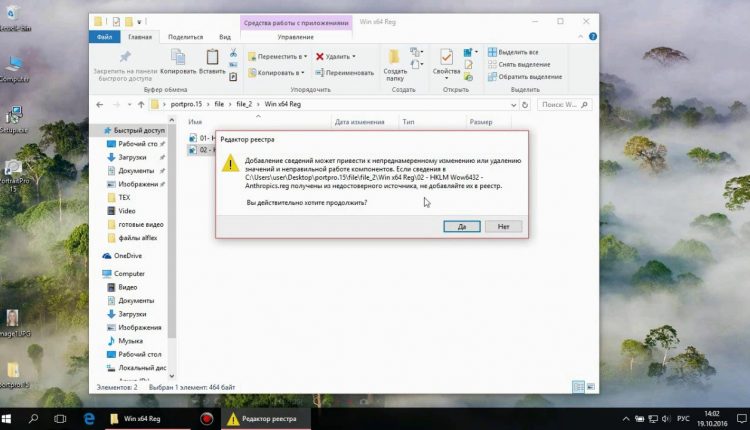Switch to the View ribbon tab
The width and height of the screenshot is (750, 430).
(225, 37)
